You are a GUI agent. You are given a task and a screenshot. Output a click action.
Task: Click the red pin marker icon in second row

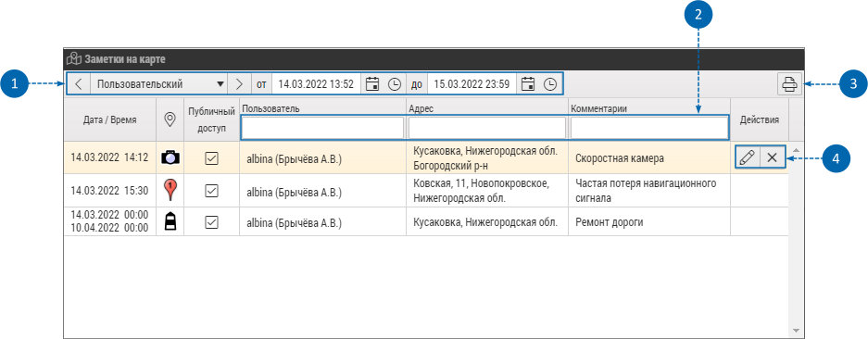click(x=171, y=191)
